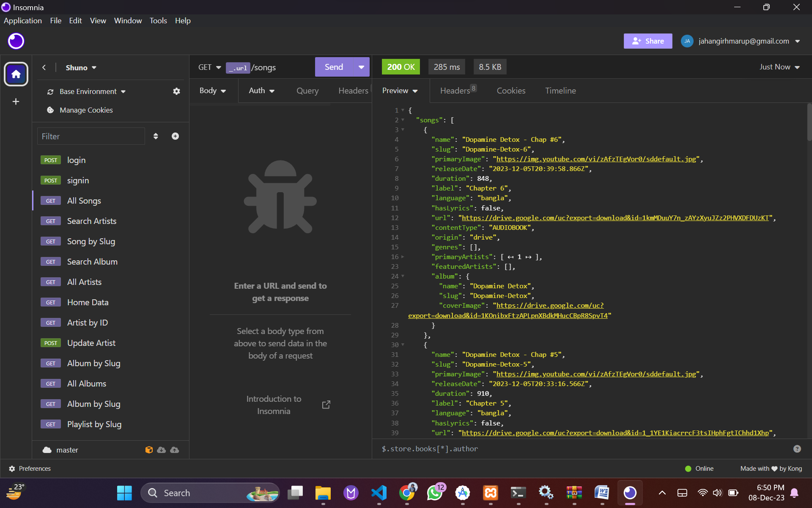Open the GET method dropdown
Screen dimensions: 812x508
[210, 67]
